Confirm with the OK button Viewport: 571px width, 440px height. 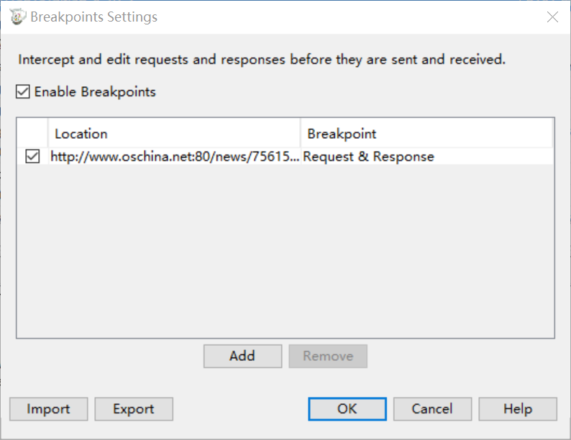pyautogui.click(x=347, y=409)
